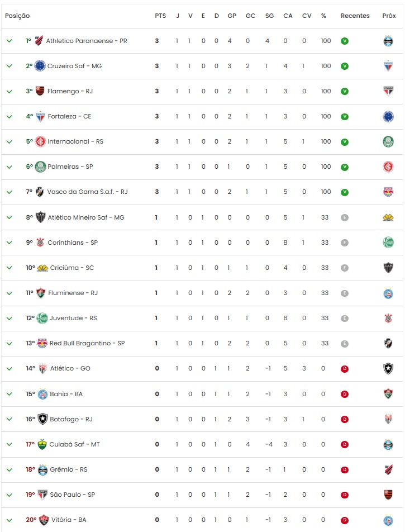Click the Palmeiras crest beside team name
The height and width of the screenshot is (532, 405).
(40, 167)
